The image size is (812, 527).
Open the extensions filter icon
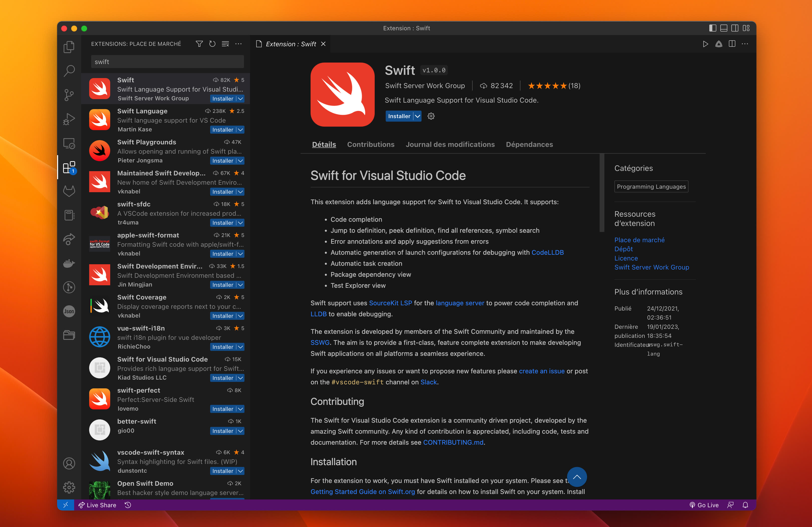(199, 44)
